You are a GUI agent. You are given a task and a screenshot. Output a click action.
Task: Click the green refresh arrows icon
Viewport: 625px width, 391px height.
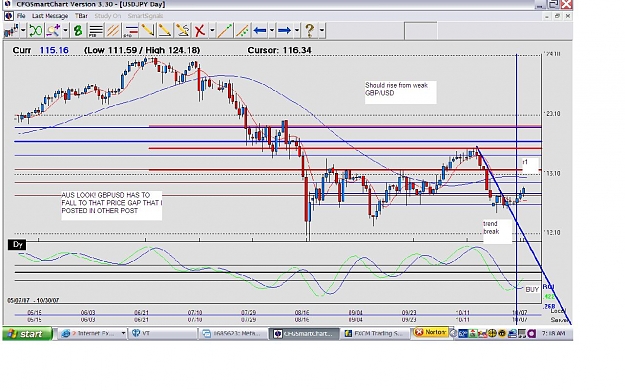35,30
